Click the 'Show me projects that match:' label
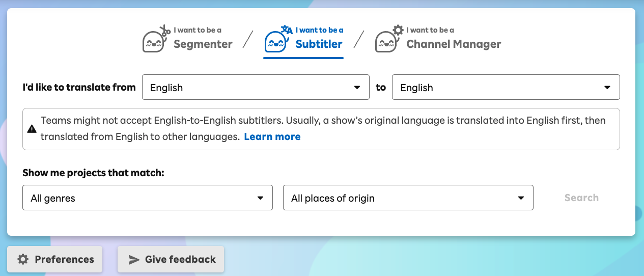The height and width of the screenshot is (276, 644). (x=93, y=173)
